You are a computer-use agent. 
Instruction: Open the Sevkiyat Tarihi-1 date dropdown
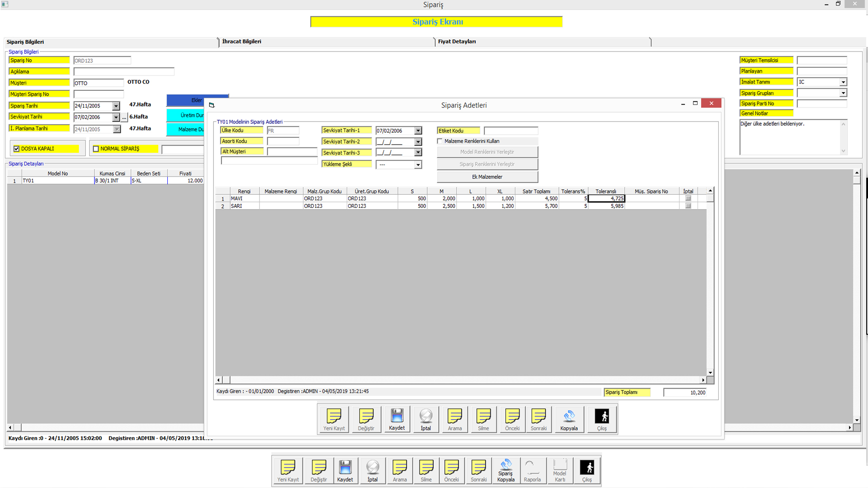[x=418, y=131]
